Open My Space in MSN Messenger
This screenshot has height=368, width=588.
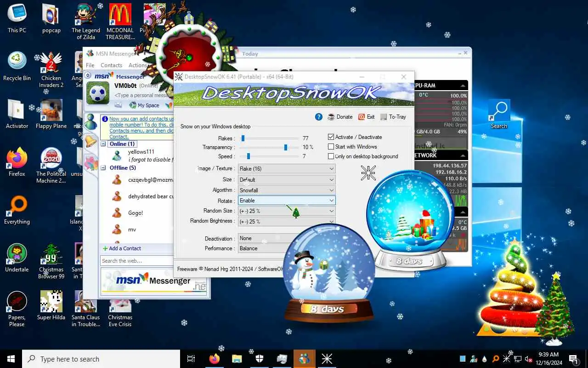144,105
